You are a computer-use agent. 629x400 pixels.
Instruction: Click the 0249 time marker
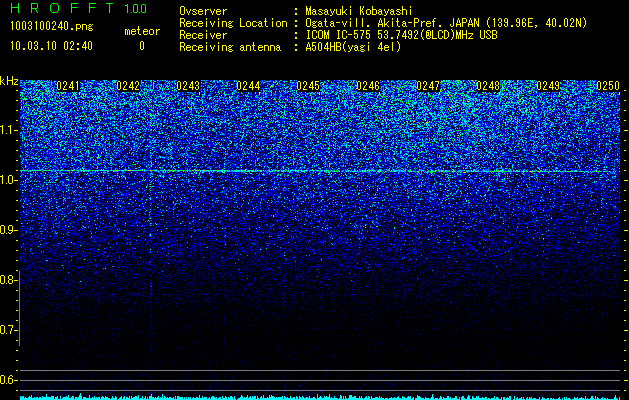click(548, 86)
